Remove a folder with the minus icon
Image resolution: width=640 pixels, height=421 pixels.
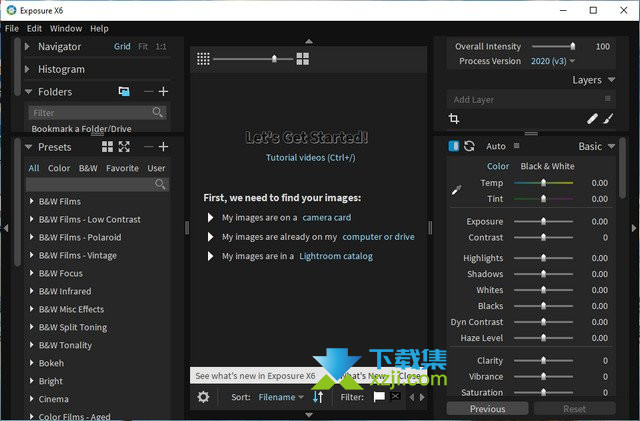click(x=149, y=91)
